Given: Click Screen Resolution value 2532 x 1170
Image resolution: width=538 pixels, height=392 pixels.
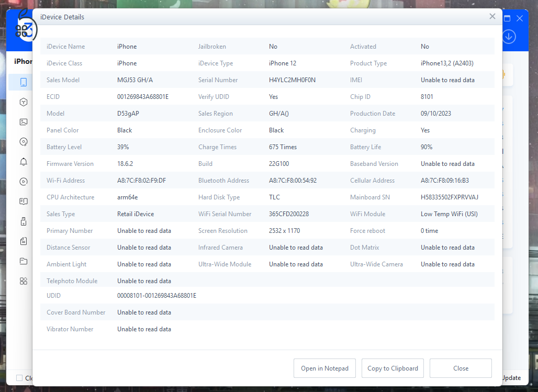Looking at the screenshot, I should [x=285, y=231].
